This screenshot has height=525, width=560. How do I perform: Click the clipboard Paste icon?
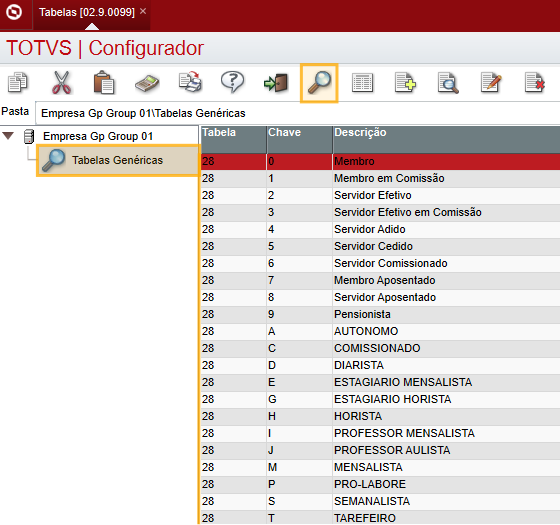pyautogui.click(x=104, y=82)
